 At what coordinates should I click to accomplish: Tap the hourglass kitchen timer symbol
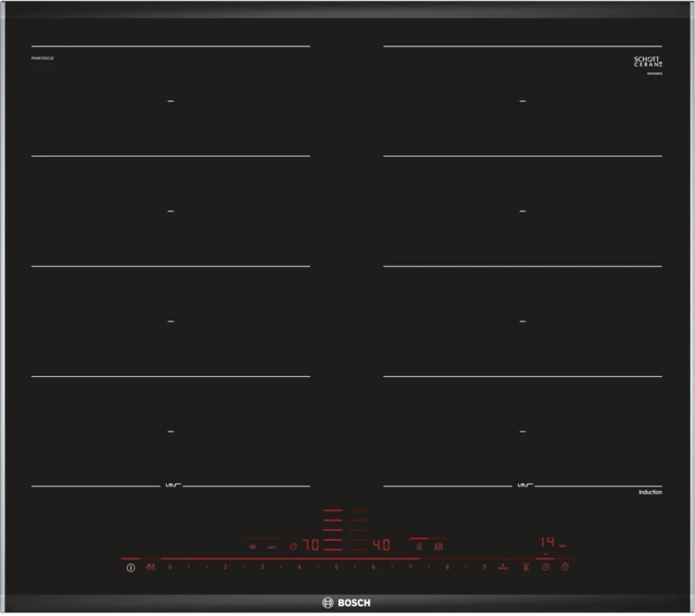526,567
